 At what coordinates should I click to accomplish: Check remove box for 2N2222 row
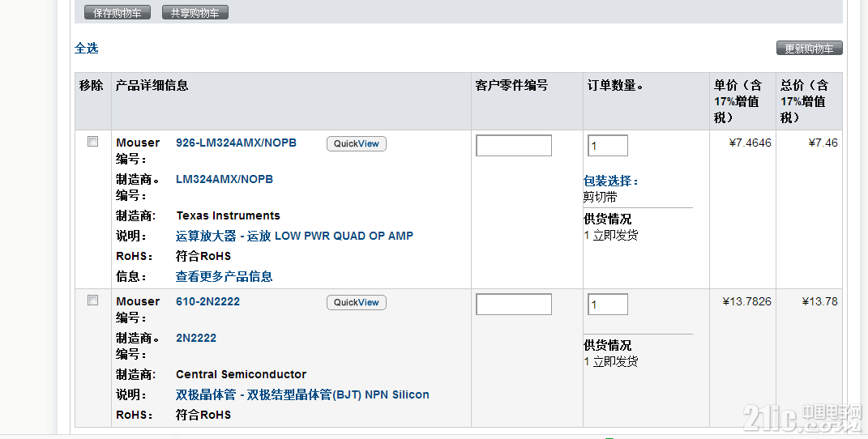[93, 300]
